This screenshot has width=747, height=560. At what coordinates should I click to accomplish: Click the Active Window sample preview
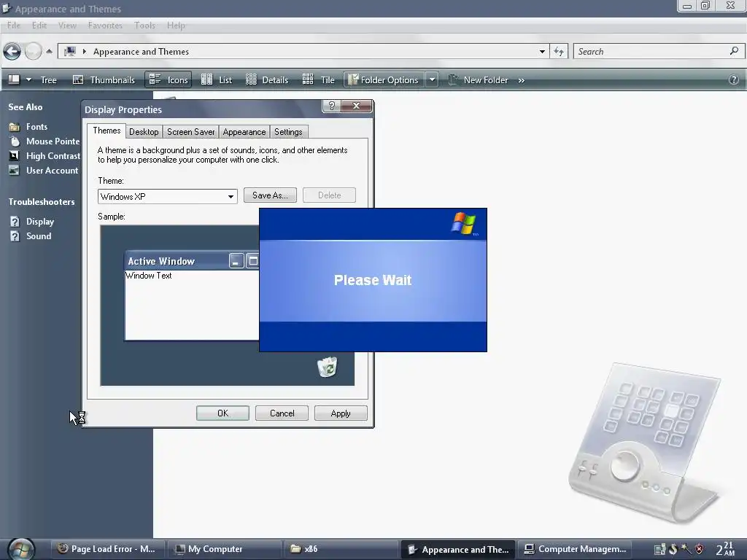click(192, 295)
